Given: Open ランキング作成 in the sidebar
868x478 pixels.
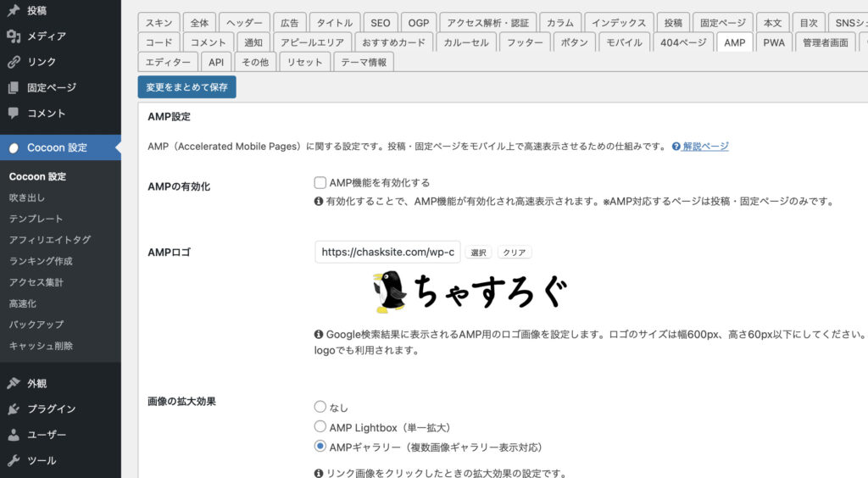Looking at the screenshot, I should 41,260.
